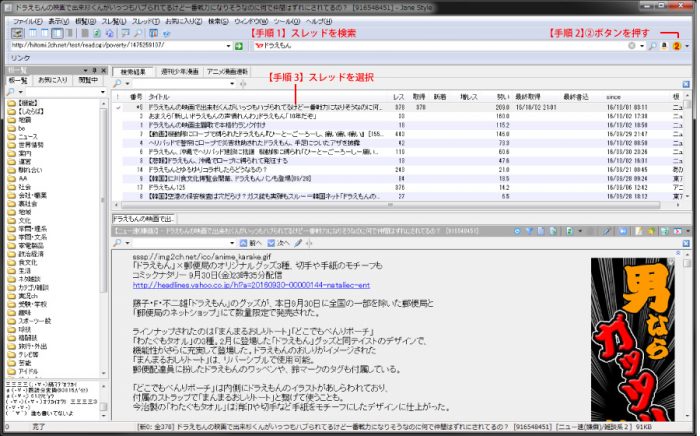
Task: Select the thread row ドラえもん125
Action: tap(397, 187)
